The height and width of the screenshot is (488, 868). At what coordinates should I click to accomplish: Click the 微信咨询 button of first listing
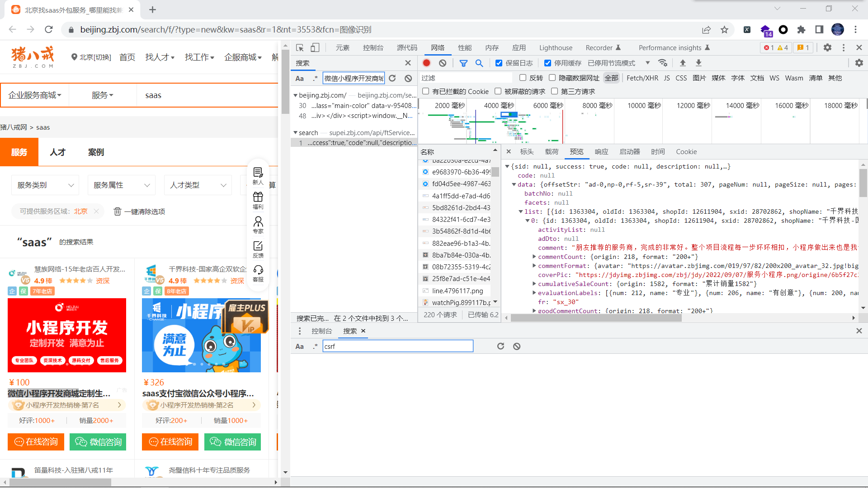point(98,442)
